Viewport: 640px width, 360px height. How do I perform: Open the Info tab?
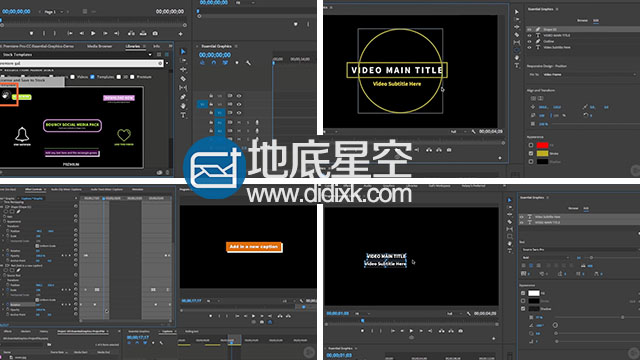tap(156, 46)
